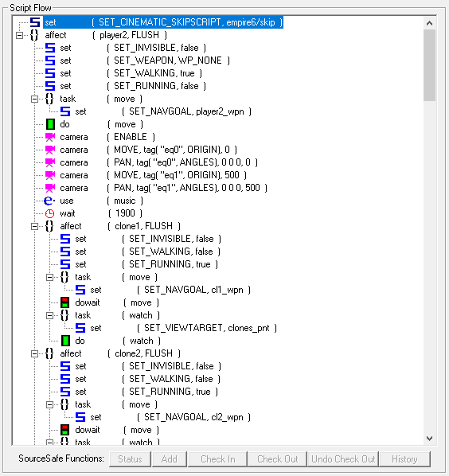Select the 'wait ( 1900 )' row
Image resolution: width=449 pixels, height=476 pixels.
pos(101,213)
